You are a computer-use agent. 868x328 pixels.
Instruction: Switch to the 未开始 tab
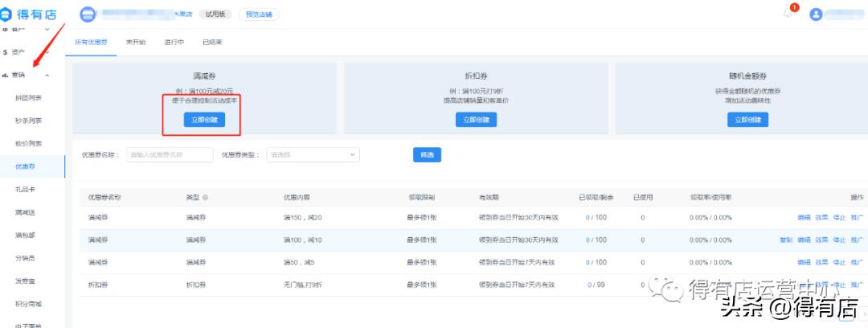[136, 42]
